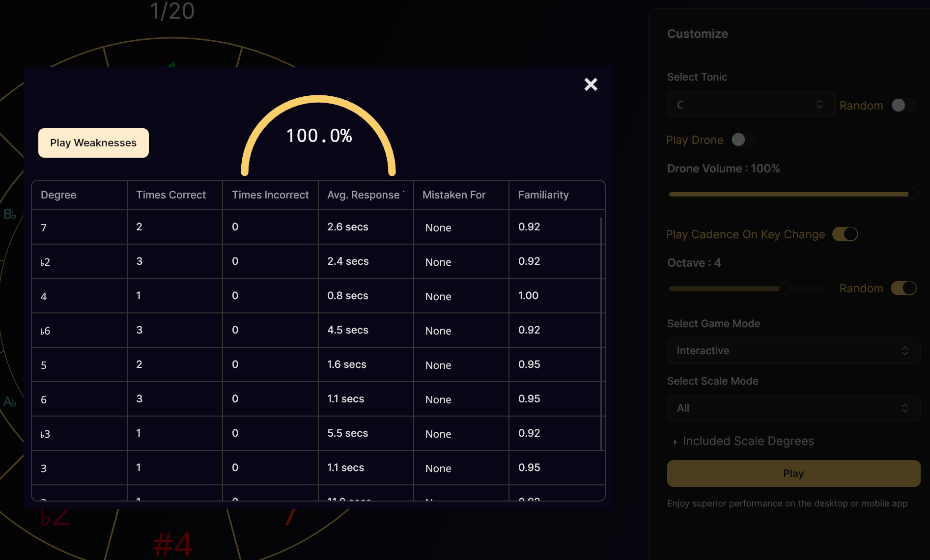Viewport: 930px width, 560px height.
Task: Click the 4.5 secs response value
Action: (x=348, y=330)
